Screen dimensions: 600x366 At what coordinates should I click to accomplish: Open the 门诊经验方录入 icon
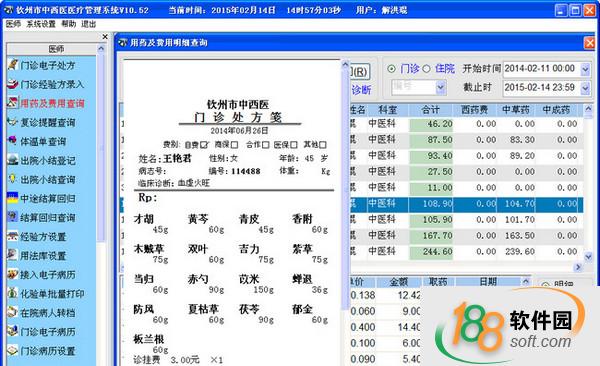point(13,84)
